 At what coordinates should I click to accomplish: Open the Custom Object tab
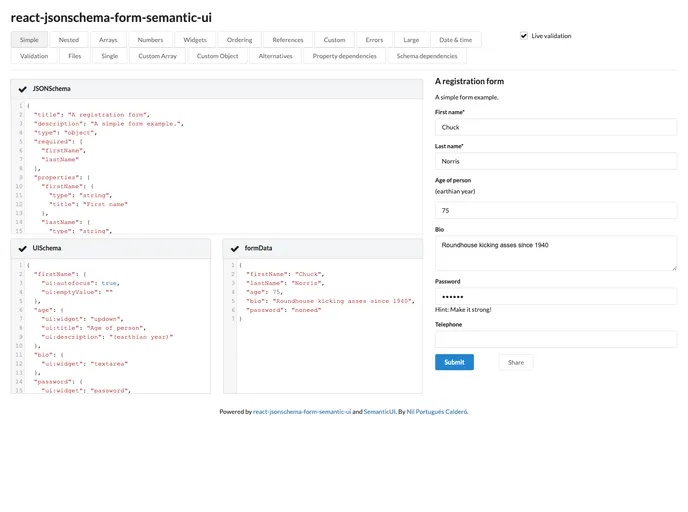(217, 56)
